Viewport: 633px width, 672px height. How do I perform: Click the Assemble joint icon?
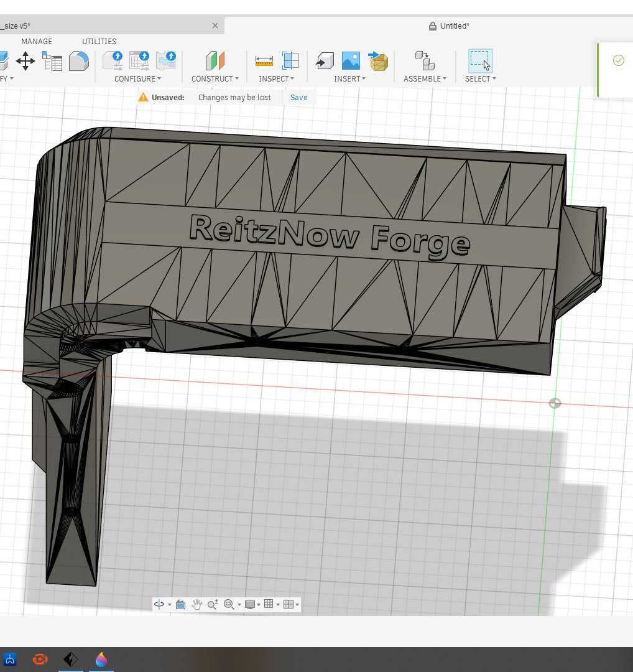[x=425, y=61]
